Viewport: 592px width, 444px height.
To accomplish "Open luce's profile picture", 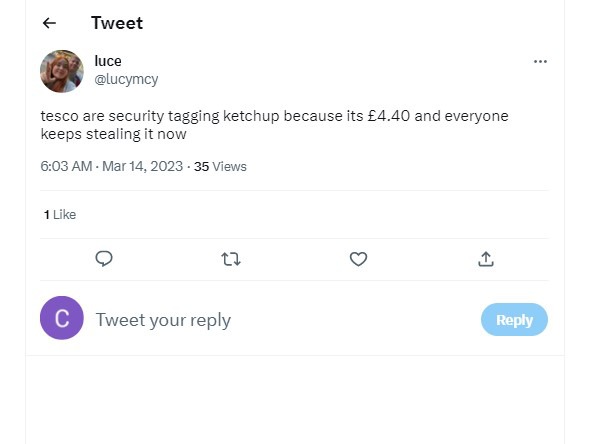I will [x=62, y=71].
